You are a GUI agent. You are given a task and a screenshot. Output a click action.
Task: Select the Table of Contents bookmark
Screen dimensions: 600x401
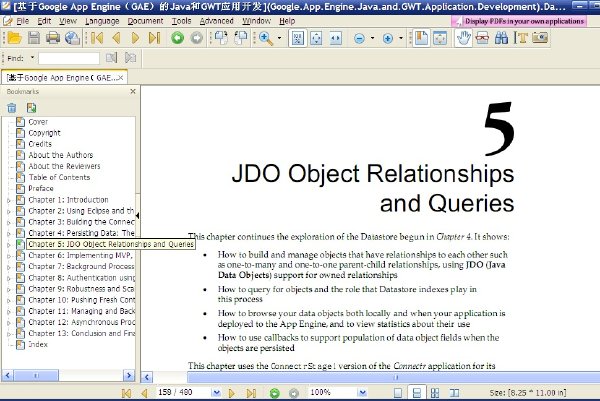(59, 177)
